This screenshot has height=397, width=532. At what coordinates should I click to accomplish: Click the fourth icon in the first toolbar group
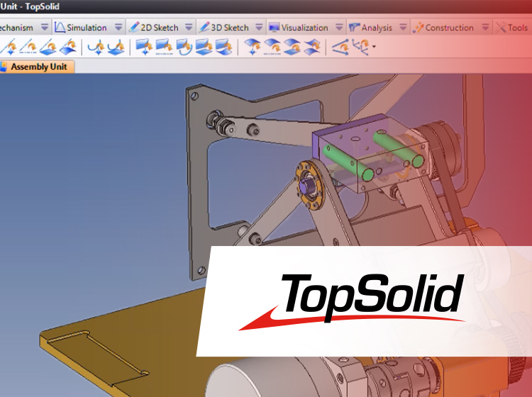tap(69, 47)
